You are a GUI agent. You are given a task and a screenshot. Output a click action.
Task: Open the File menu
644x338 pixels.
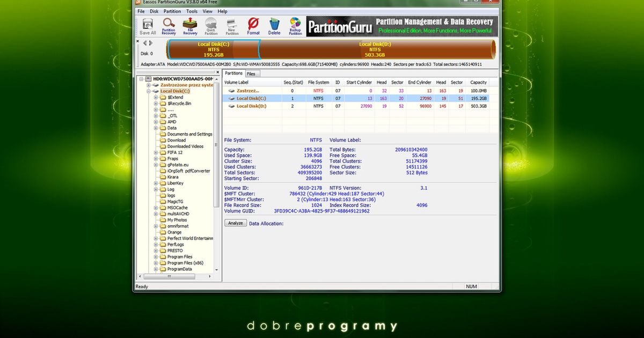[141, 11]
